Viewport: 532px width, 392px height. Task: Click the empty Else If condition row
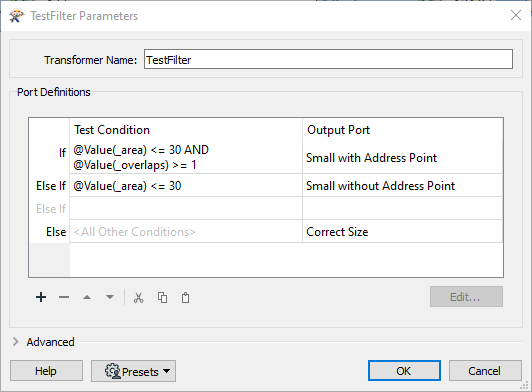pyautogui.click(x=186, y=208)
